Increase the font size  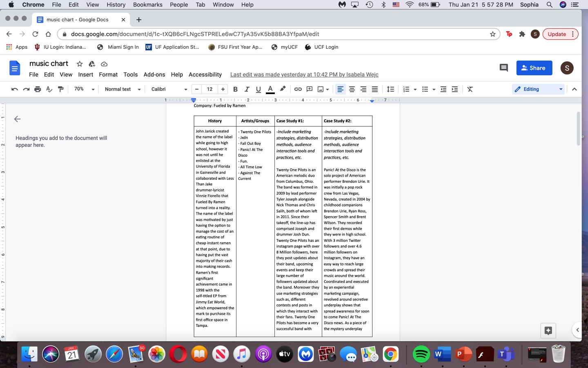223,89
